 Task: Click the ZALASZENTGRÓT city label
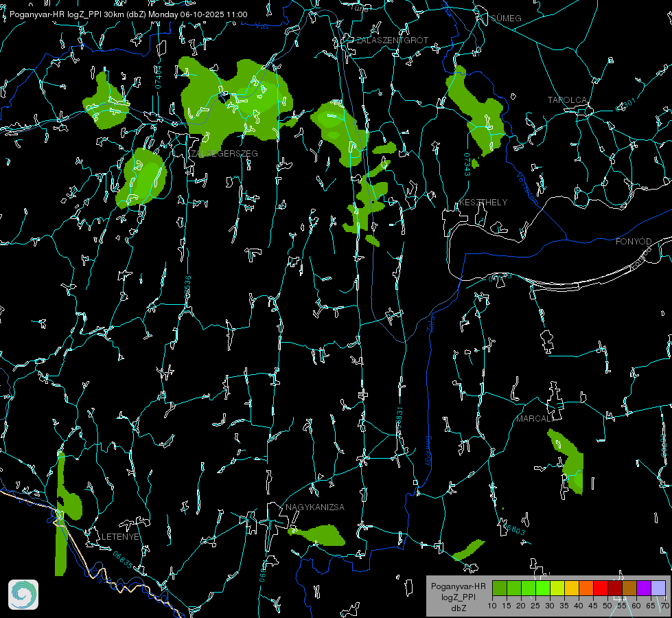(x=392, y=40)
